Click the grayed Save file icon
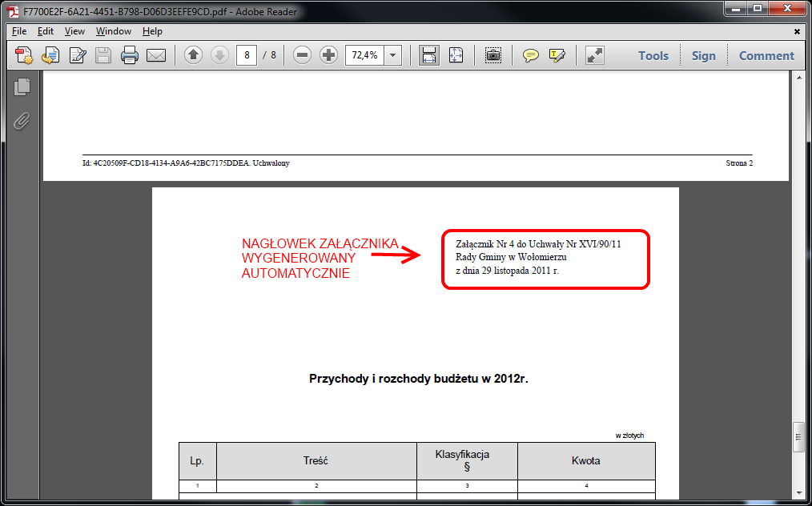 point(103,55)
